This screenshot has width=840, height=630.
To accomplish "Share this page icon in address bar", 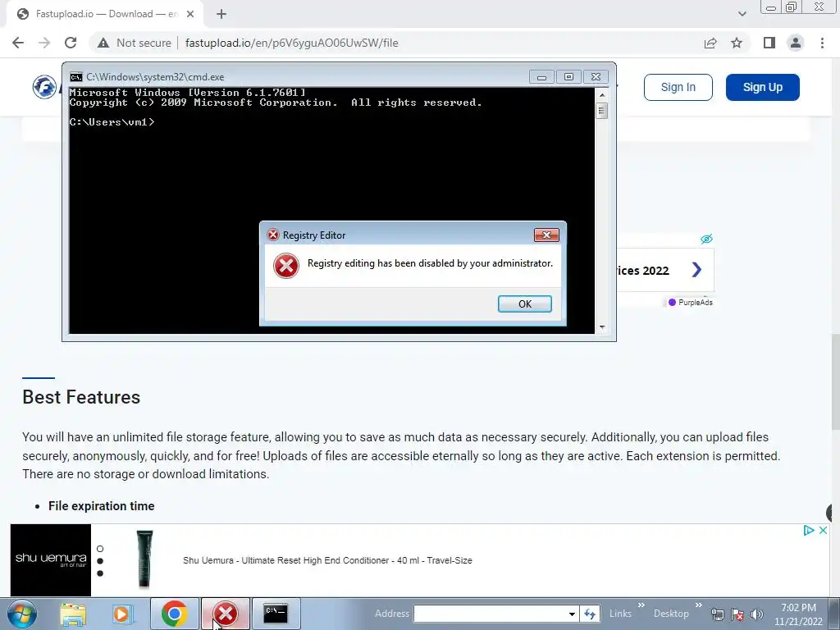I will 710,43.
